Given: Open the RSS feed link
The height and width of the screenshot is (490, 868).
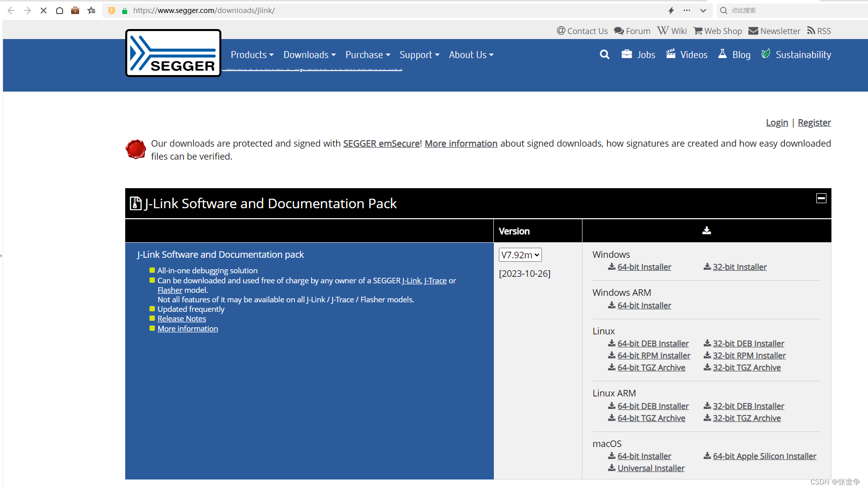Looking at the screenshot, I should (x=819, y=31).
